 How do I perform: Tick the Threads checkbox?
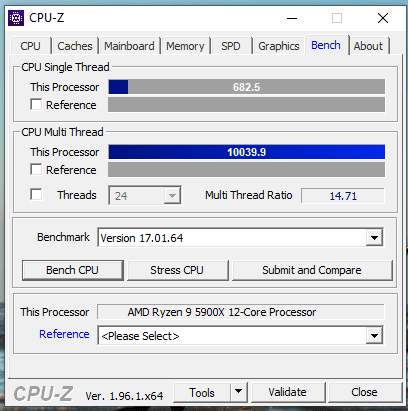coord(36,194)
